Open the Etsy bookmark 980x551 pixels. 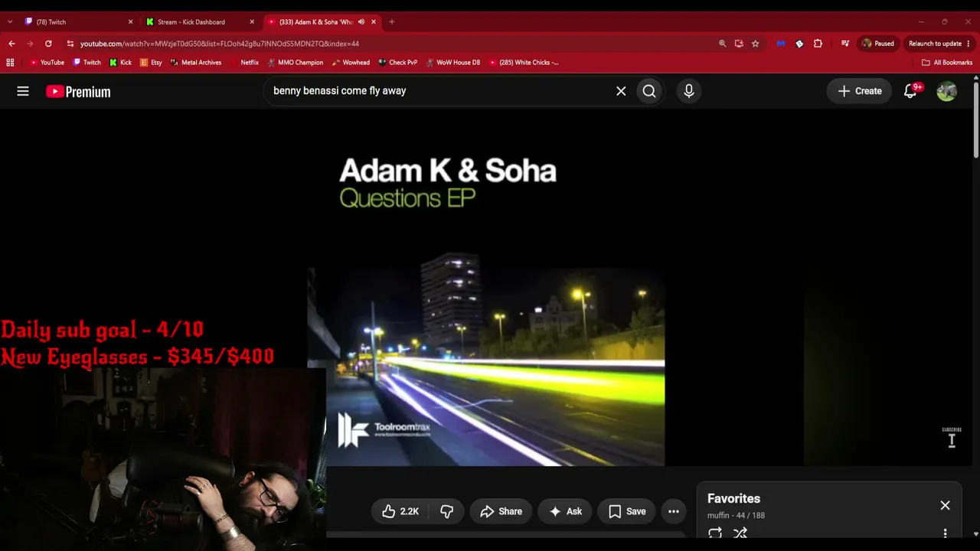(x=151, y=63)
